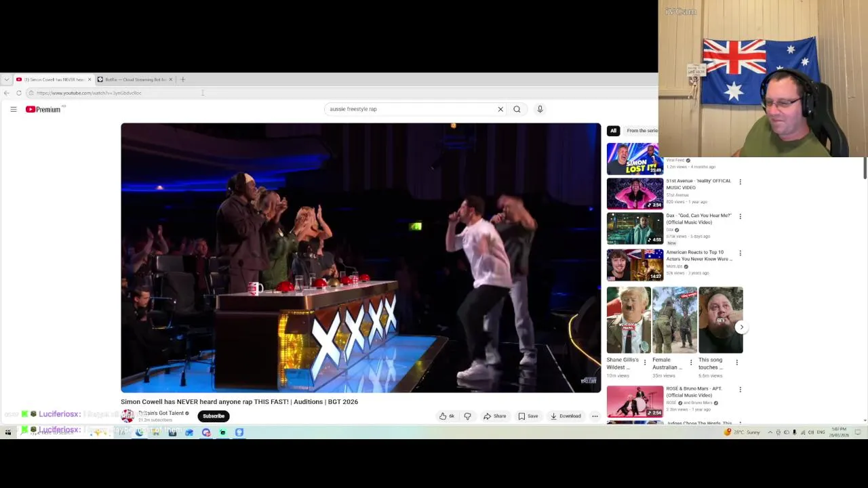The image size is (868, 488).
Task: Open the ENG language indicator
Action: point(821,432)
